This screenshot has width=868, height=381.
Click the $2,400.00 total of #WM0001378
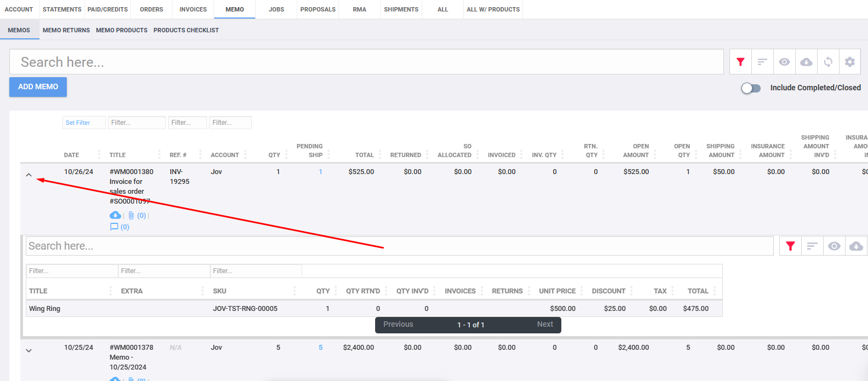point(359,348)
